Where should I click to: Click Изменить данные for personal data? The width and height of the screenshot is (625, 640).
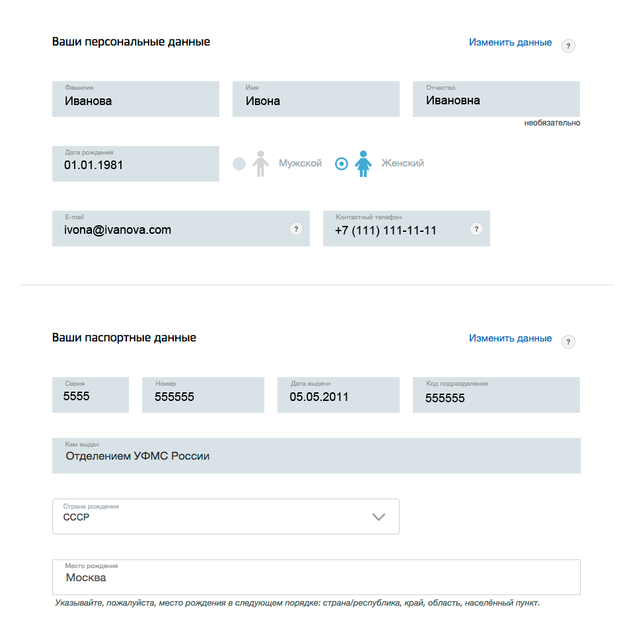click(510, 42)
